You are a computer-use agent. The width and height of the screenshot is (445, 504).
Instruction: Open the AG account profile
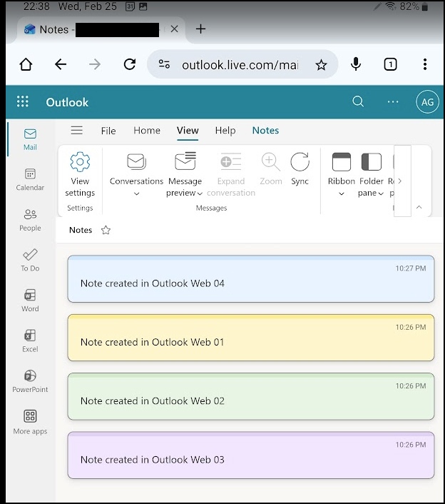[x=427, y=102]
